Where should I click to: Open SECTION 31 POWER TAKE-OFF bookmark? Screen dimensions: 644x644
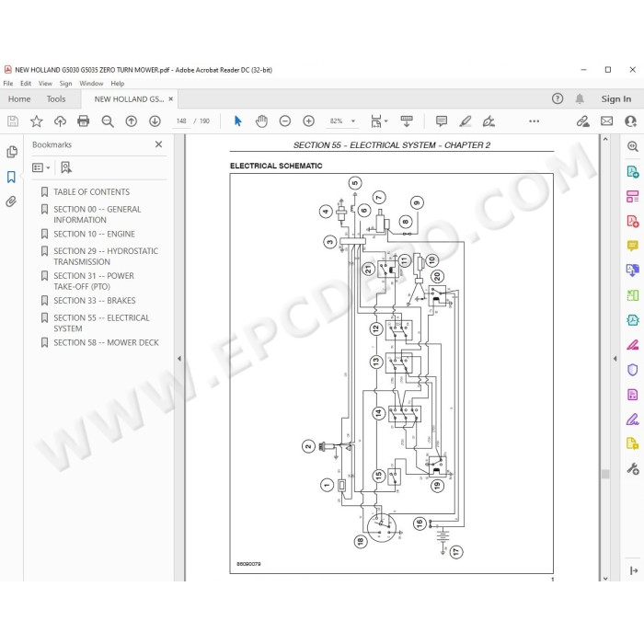coord(94,281)
